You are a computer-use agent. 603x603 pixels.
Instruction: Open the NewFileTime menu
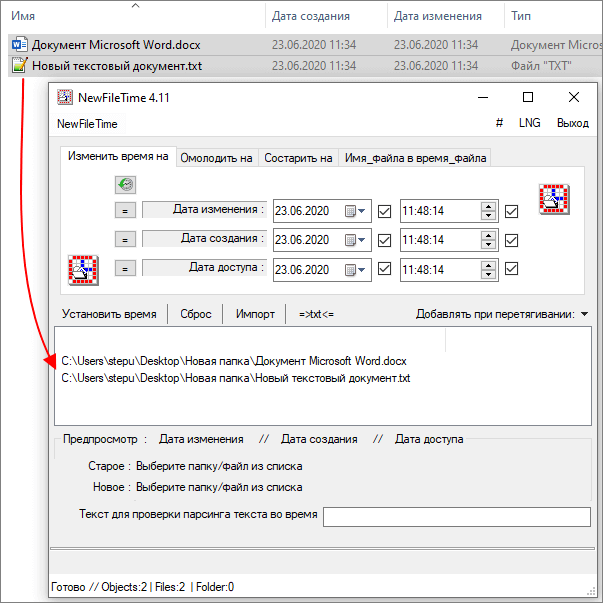[x=87, y=124]
